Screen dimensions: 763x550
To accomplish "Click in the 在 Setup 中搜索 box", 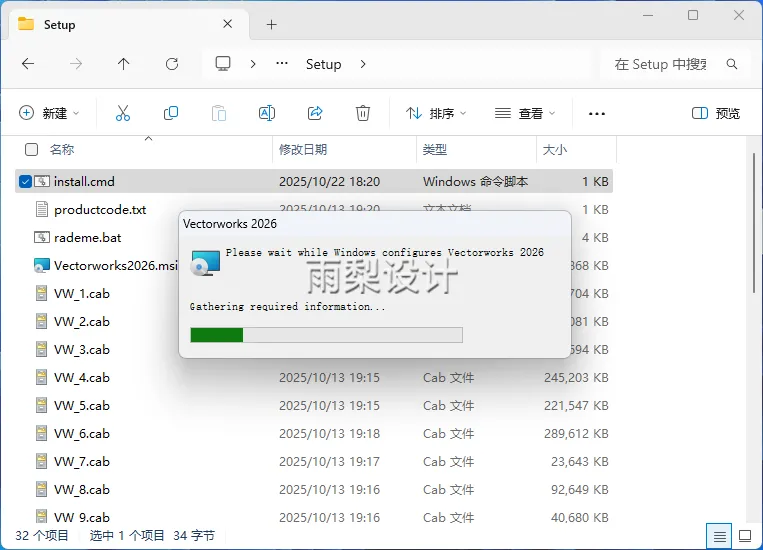I will [x=661, y=64].
